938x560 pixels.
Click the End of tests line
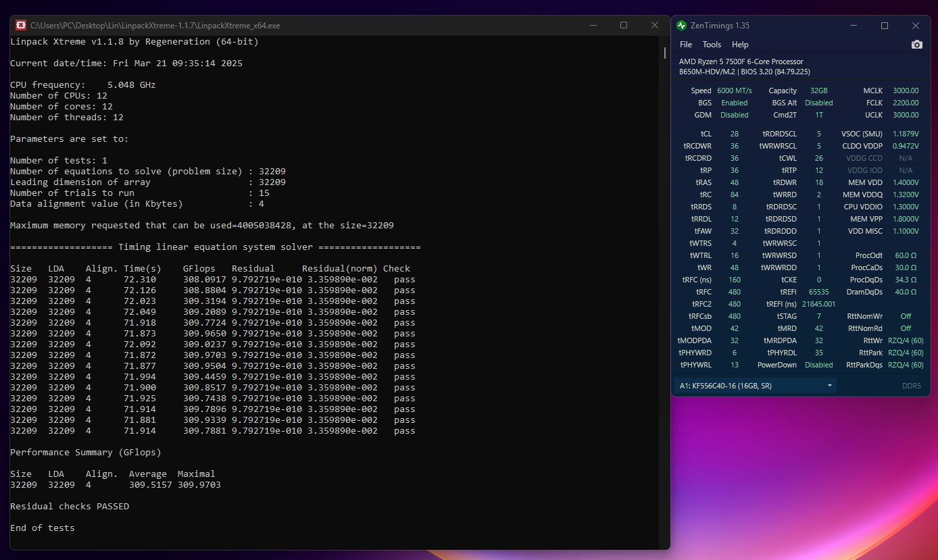pyautogui.click(x=43, y=528)
